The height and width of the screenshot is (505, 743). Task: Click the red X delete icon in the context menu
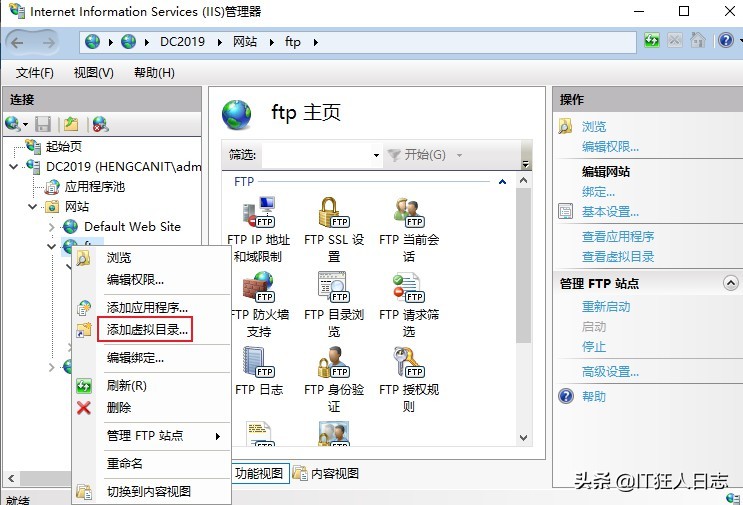click(x=84, y=407)
